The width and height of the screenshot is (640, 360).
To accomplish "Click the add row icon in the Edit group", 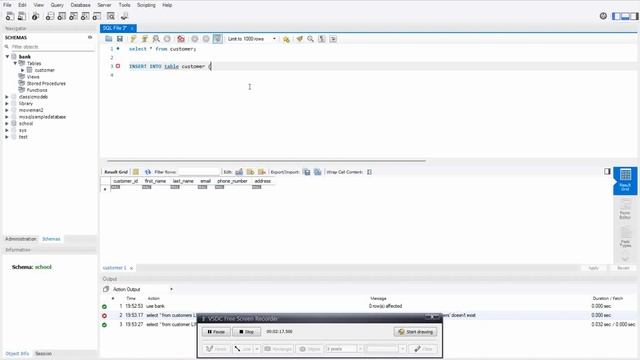I will [250, 172].
